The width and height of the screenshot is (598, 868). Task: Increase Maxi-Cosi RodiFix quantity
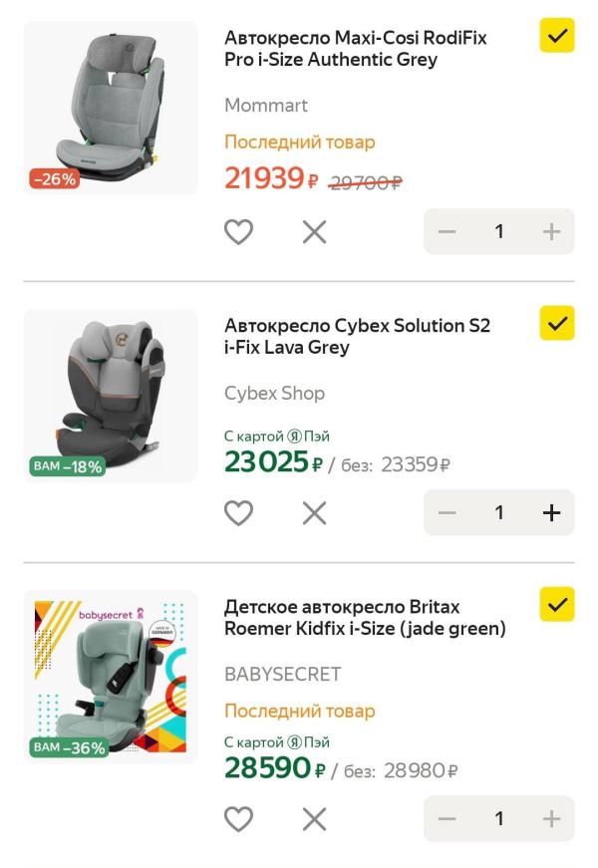coord(551,232)
